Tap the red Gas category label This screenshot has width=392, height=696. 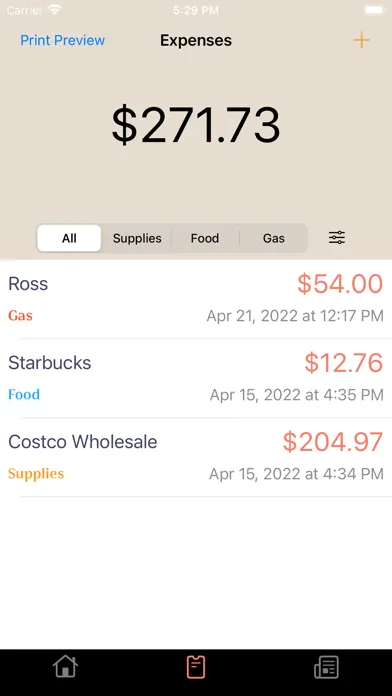tap(20, 316)
